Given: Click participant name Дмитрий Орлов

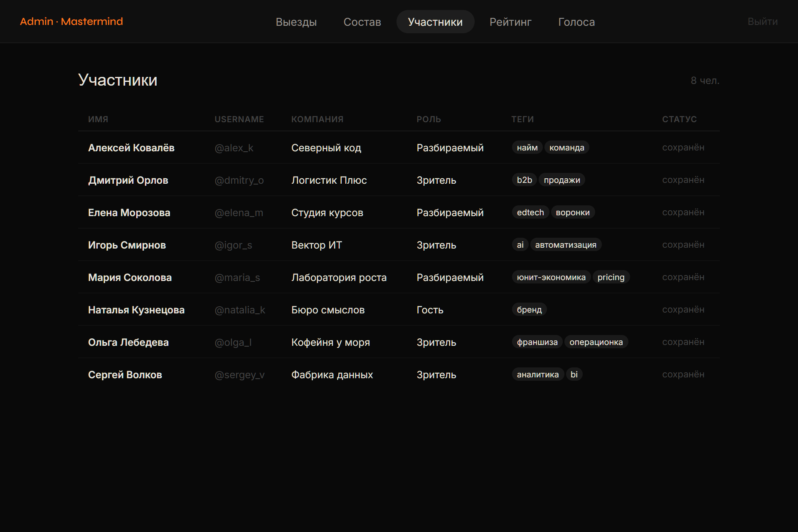Looking at the screenshot, I should click(x=128, y=180).
